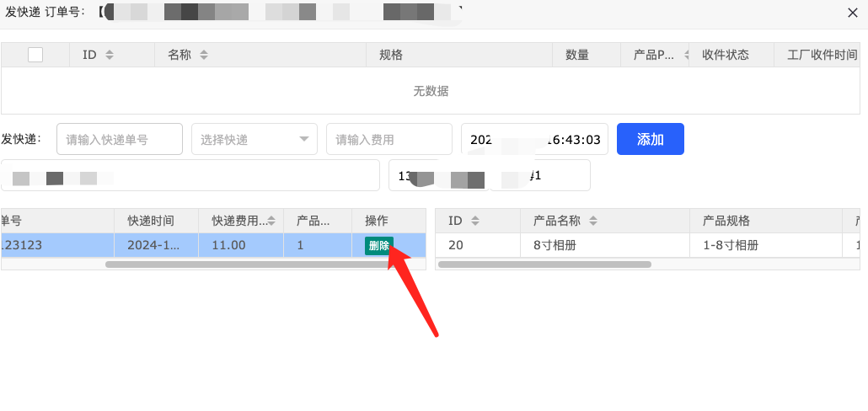Close the 发快递 dialog
The image size is (868, 411).
click(853, 13)
